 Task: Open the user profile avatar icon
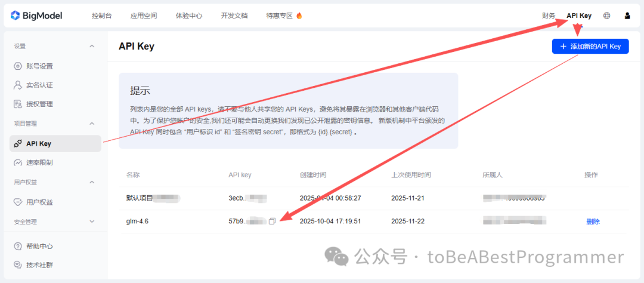click(x=627, y=16)
